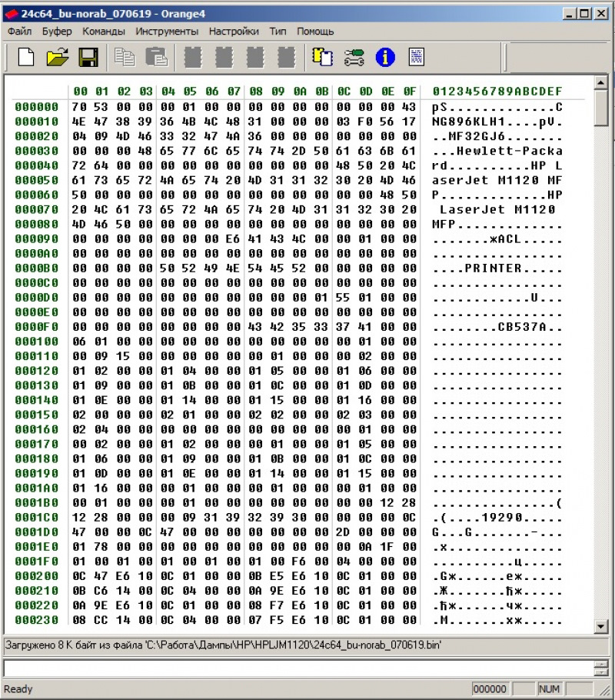Select offset label 000000
Viewport: 615px width, 700px height.
(x=37, y=107)
